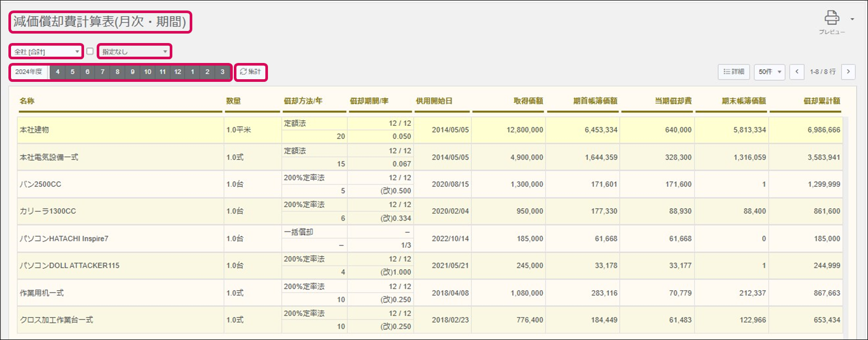Expand the arrow beside the preview printer
The height and width of the screenshot is (340, 868).
coord(852,19)
